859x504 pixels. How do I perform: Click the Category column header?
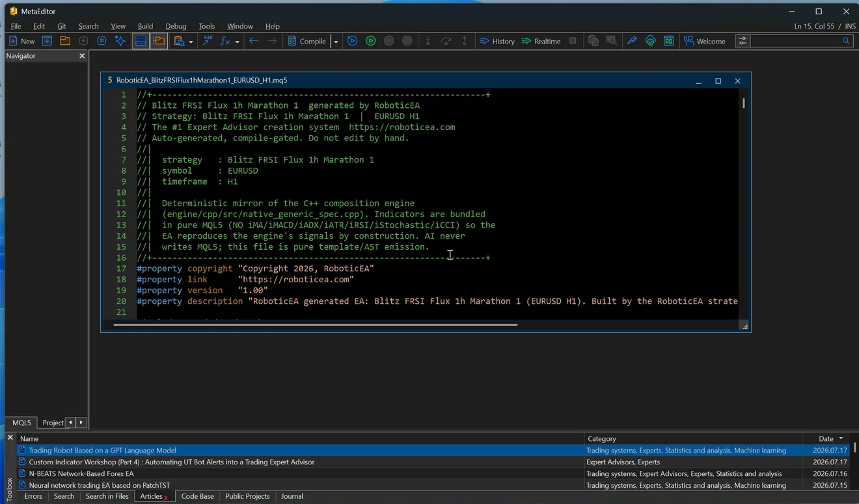tap(693, 438)
